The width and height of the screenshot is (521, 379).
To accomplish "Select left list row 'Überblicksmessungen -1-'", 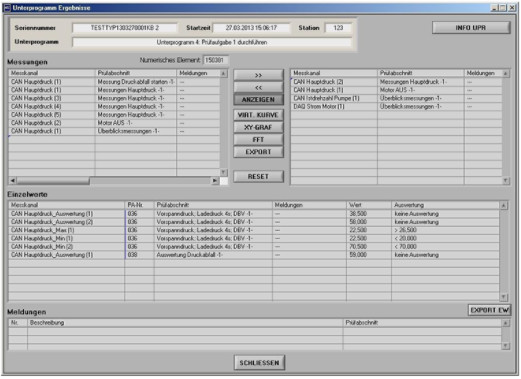I will [x=114, y=131].
